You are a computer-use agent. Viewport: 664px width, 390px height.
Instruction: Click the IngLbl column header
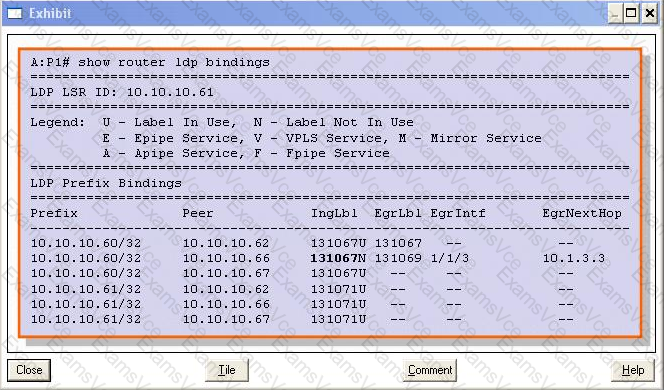[335, 213]
